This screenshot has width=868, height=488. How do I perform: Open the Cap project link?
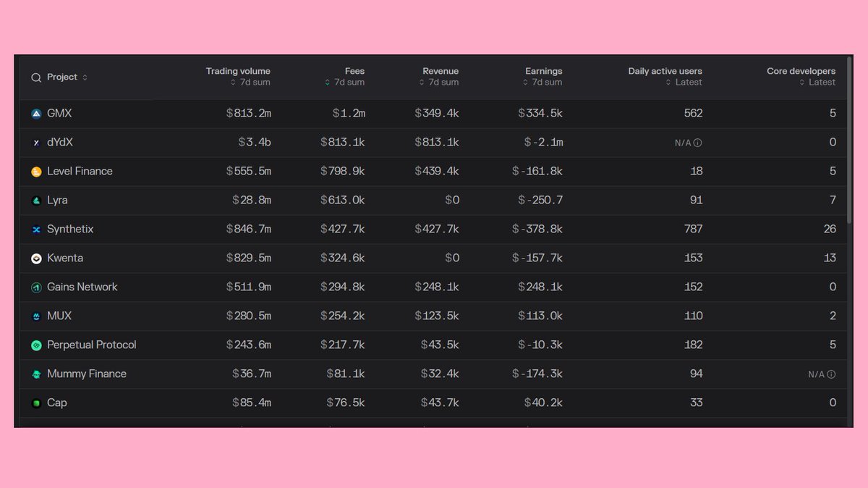tap(57, 403)
